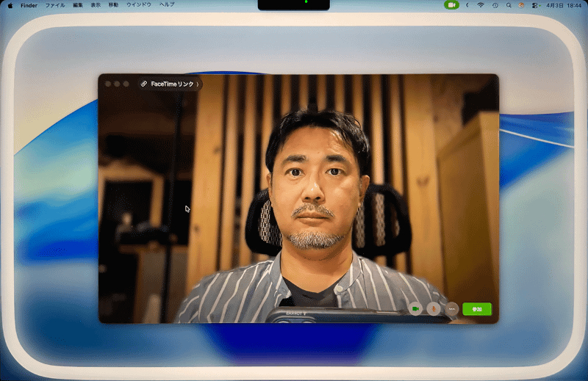Click the link icon beside FaceTime リンク

tap(143, 84)
